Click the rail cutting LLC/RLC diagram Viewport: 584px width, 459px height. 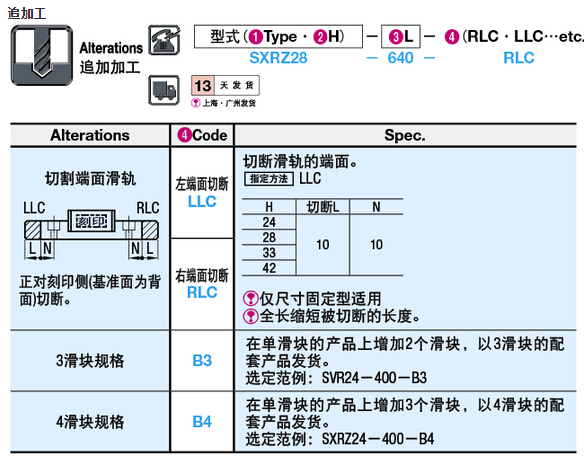[91, 230]
